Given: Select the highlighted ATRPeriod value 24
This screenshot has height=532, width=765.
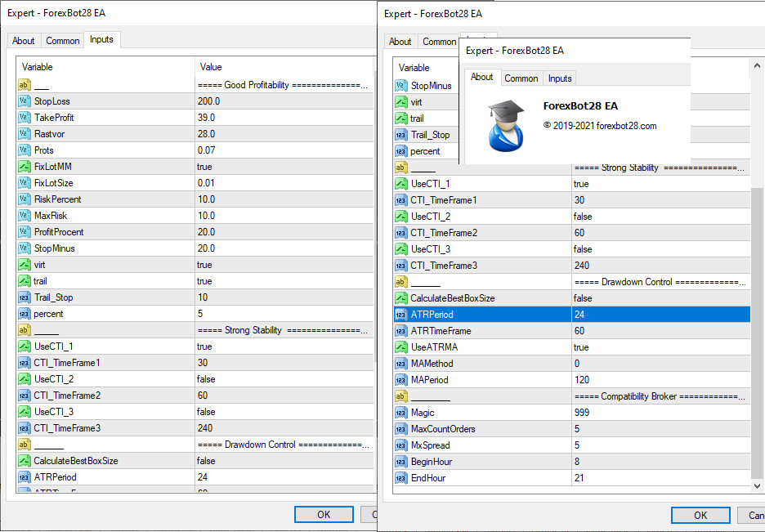Looking at the screenshot, I should [579, 315].
